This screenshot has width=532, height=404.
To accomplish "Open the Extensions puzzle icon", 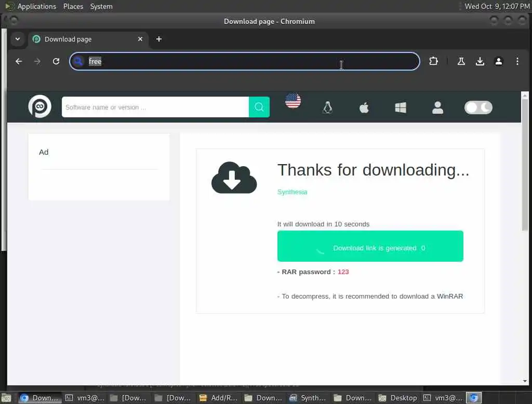I will [433, 61].
